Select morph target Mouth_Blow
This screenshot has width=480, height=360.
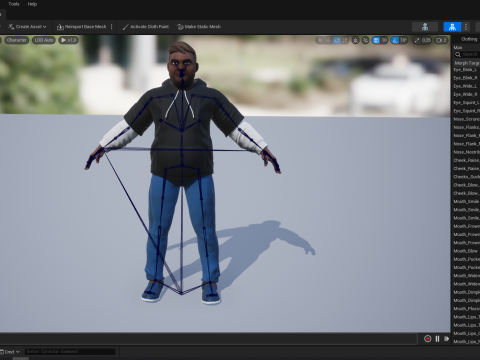point(466,251)
